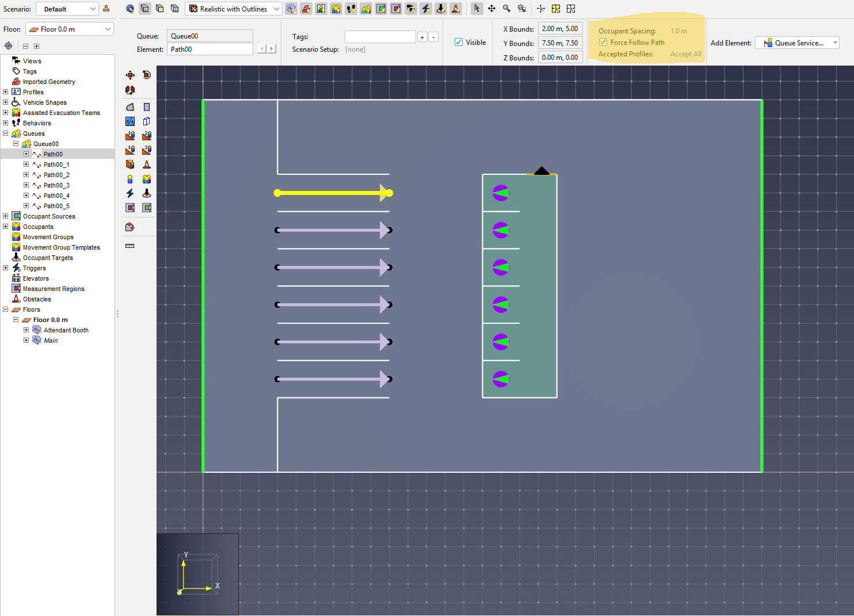
Task: Toggle show occupants icon in top toolbar
Action: (336, 9)
